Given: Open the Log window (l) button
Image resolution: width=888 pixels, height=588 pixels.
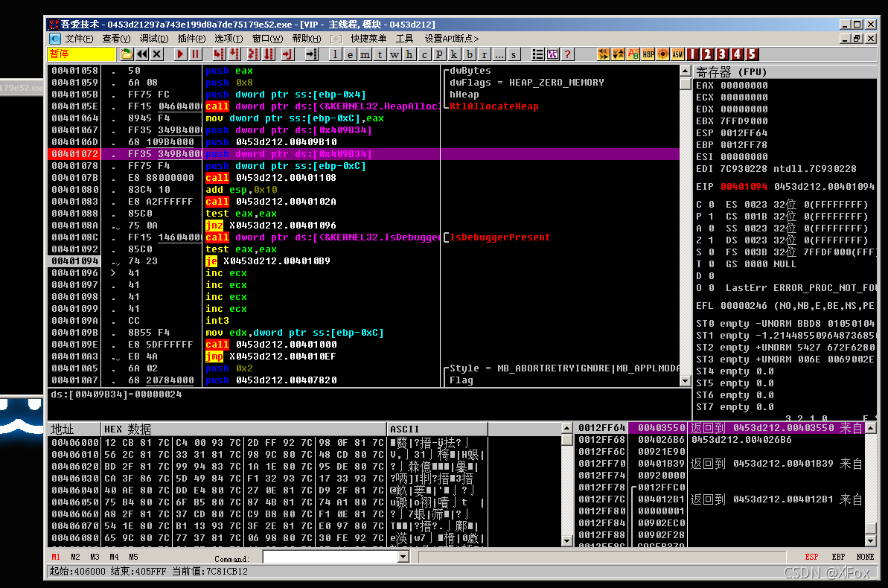Looking at the screenshot, I should click(x=335, y=54).
